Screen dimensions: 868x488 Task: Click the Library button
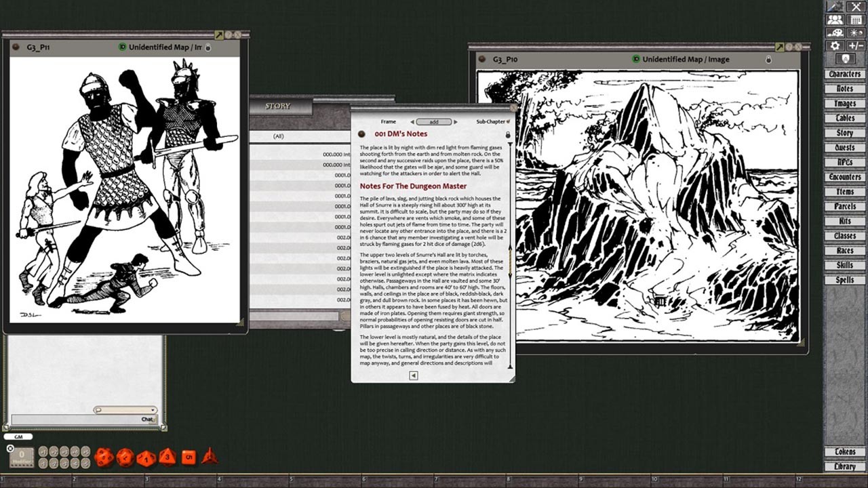[x=844, y=466]
